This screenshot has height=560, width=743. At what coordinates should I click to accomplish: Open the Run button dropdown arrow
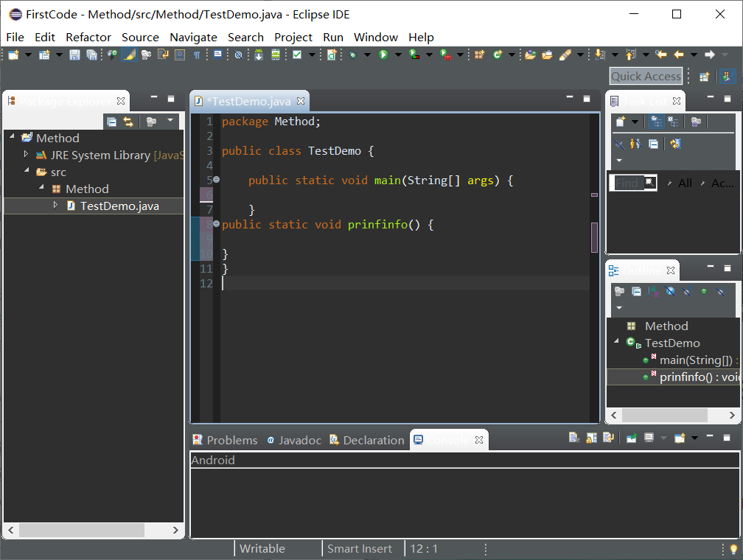coord(397,55)
